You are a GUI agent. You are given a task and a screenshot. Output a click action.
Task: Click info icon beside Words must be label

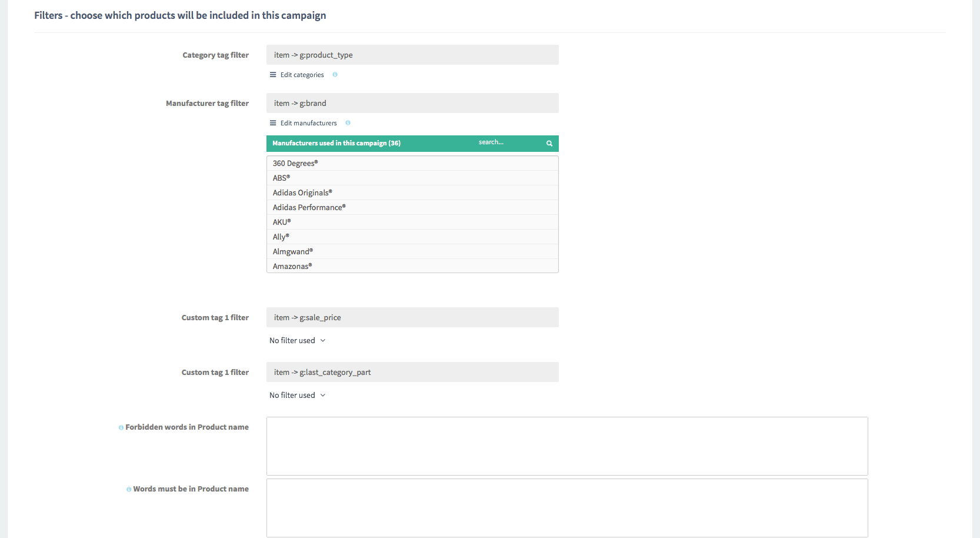click(x=129, y=489)
